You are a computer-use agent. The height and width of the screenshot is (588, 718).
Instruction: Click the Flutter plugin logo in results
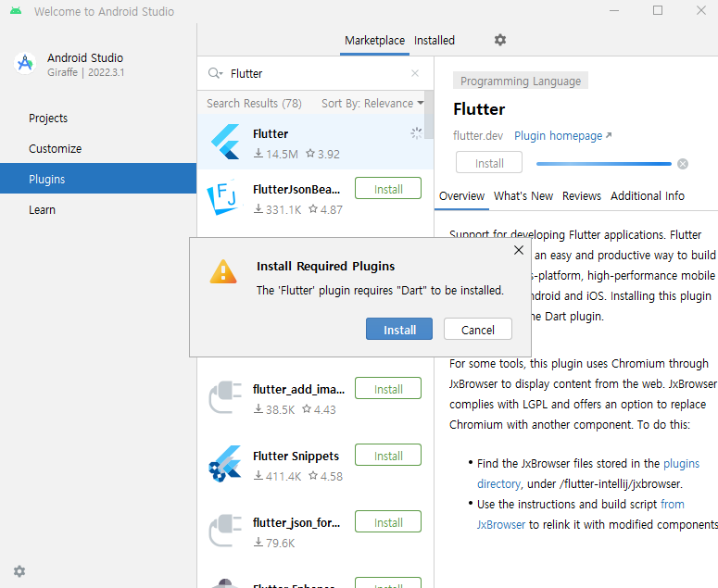[x=225, y=143]
